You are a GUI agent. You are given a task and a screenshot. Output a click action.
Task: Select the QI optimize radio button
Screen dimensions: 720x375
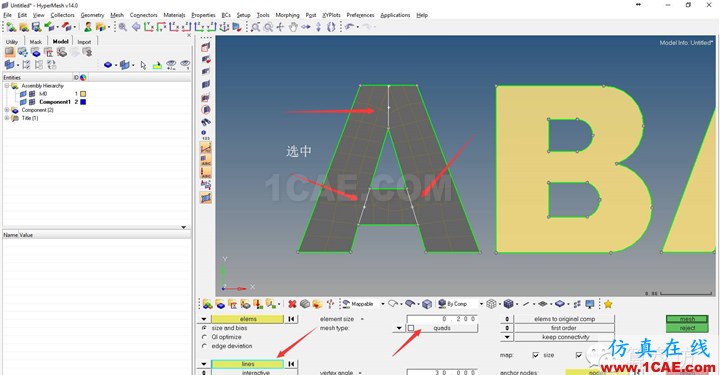coord(204,337)
